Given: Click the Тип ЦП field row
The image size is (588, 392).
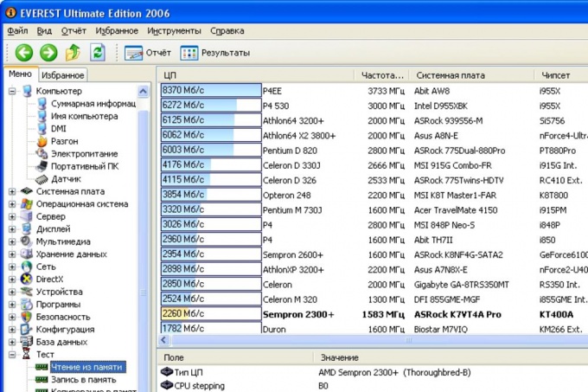Looking at the screenshot, I should (374, 372).
